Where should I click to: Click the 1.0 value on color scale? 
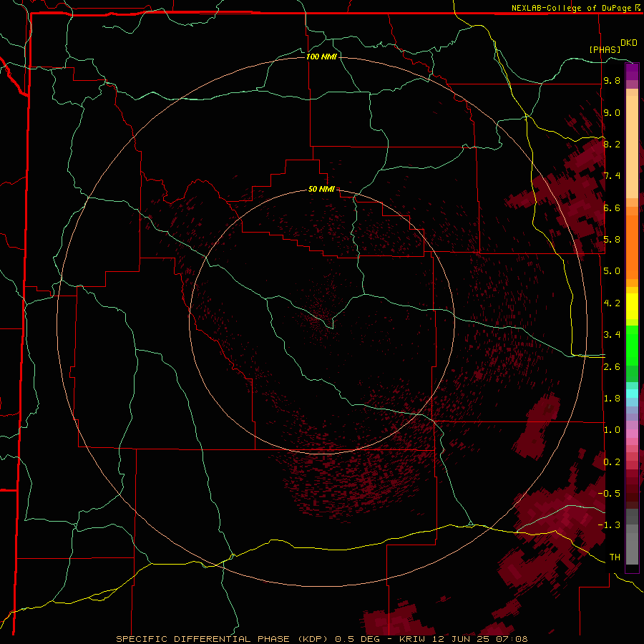[612, 430]
